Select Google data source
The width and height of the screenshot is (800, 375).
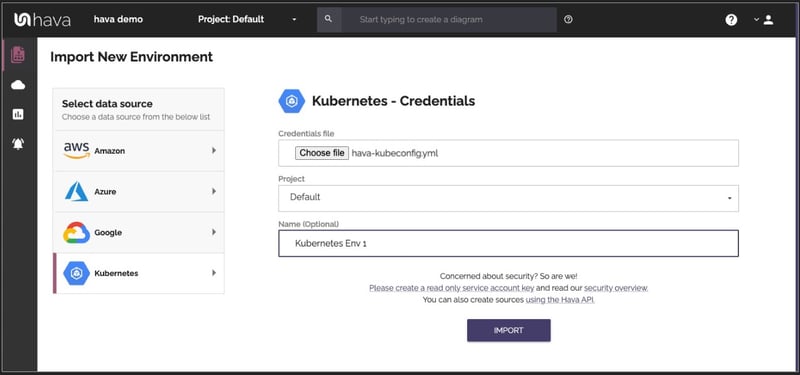click(x=139, y=232)
